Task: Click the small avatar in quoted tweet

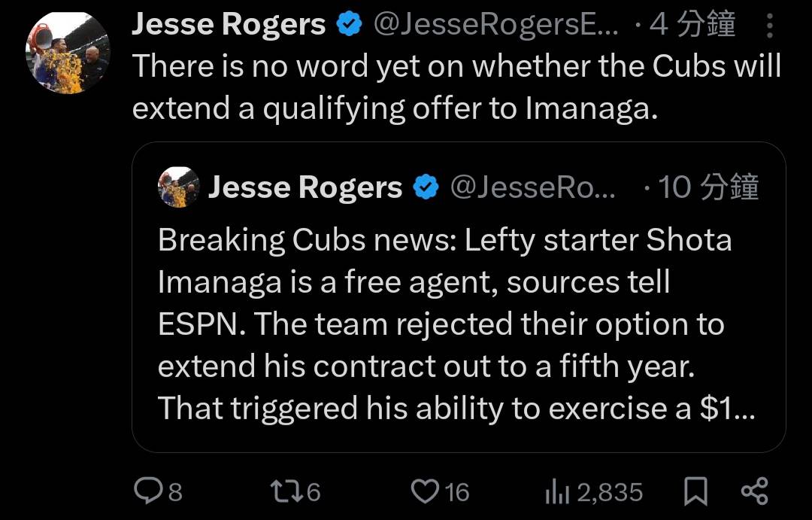Action: (179, 187)
